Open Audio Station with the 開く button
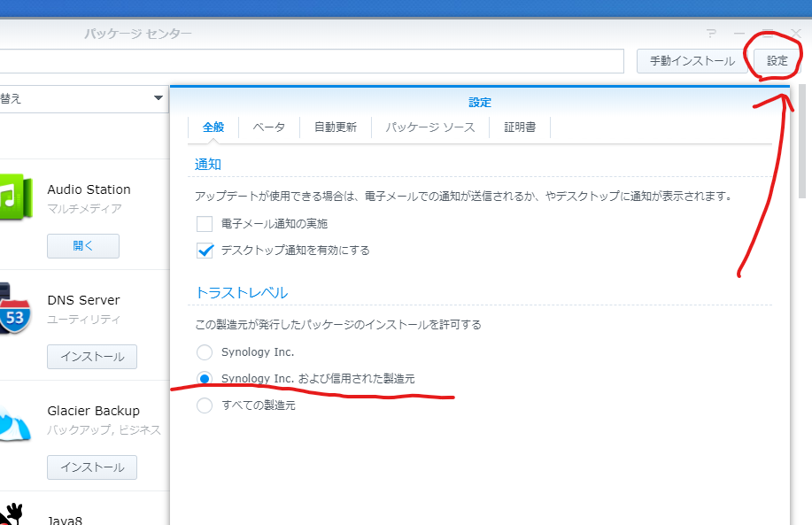This screenshot has height=525, width=812. pos(82,246)
